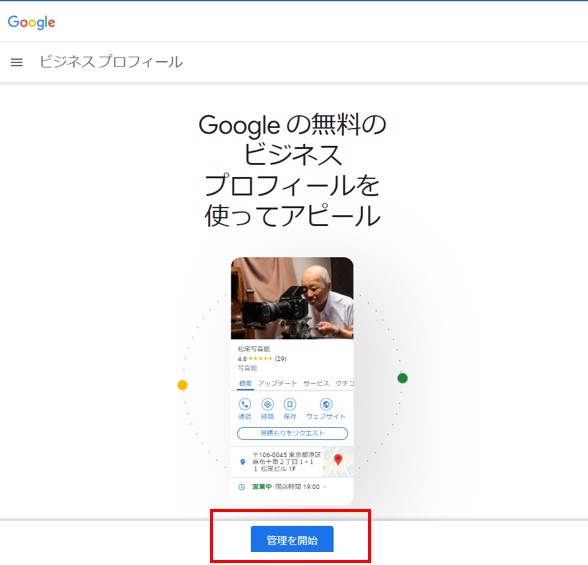588x565 pixels.
Task: Click the 営業中 status text
Action: coord(262,487)
